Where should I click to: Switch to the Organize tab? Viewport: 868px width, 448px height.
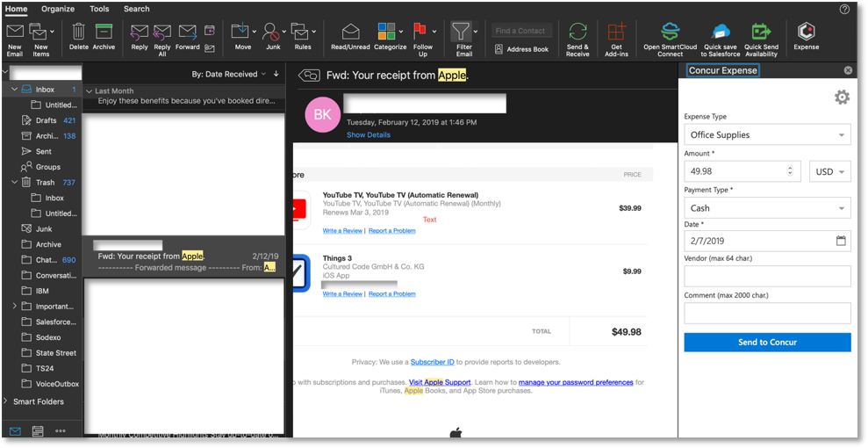click(x=58, y=9)
